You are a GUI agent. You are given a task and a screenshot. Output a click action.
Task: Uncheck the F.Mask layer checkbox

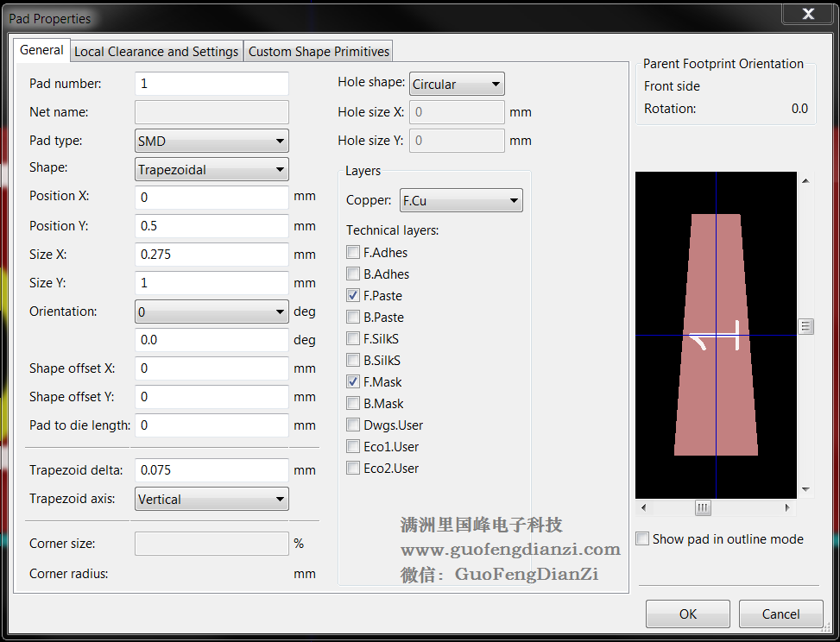[x=353, y=381]
